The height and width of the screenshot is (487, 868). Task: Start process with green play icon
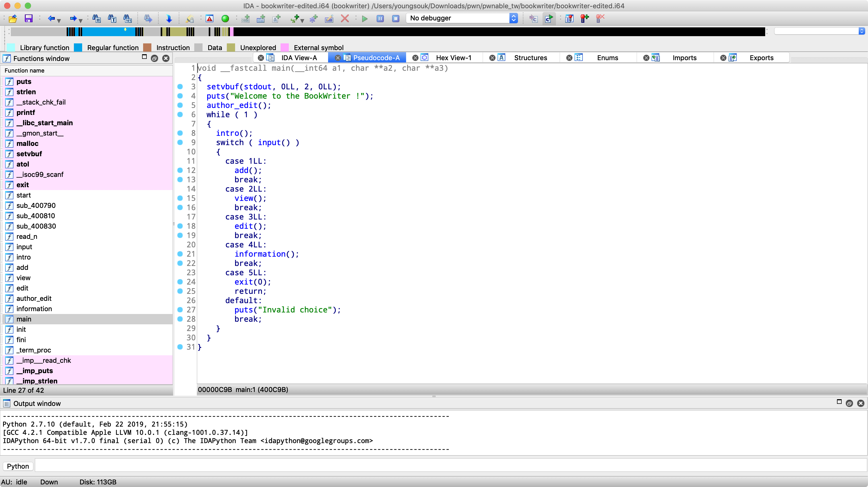365,19
